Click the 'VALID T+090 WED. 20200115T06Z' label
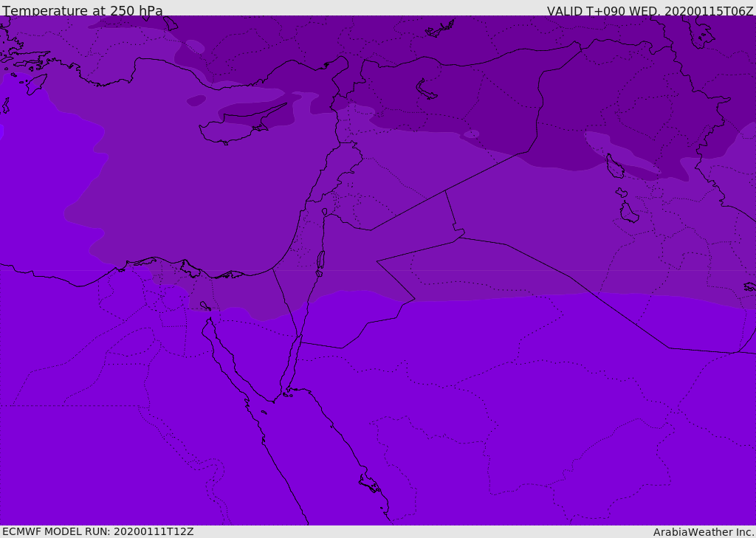Viewport: 756px width, 538px height. [650, 10]
